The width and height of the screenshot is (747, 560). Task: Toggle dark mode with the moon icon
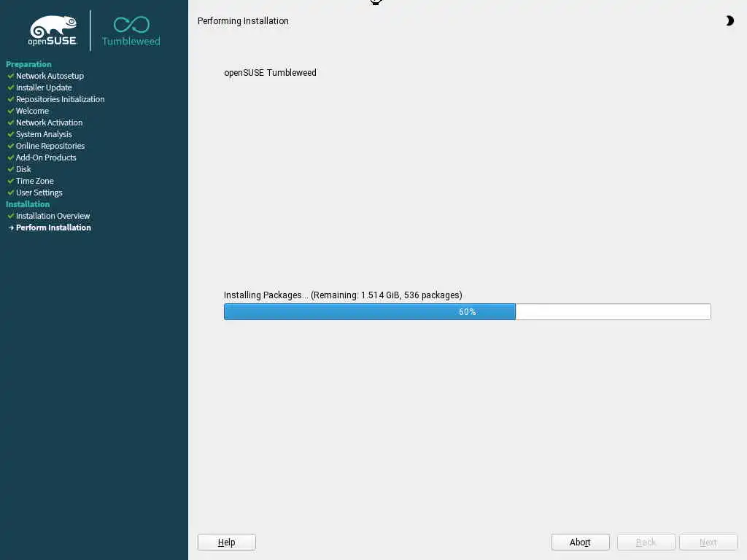click(x=729, y=20)
